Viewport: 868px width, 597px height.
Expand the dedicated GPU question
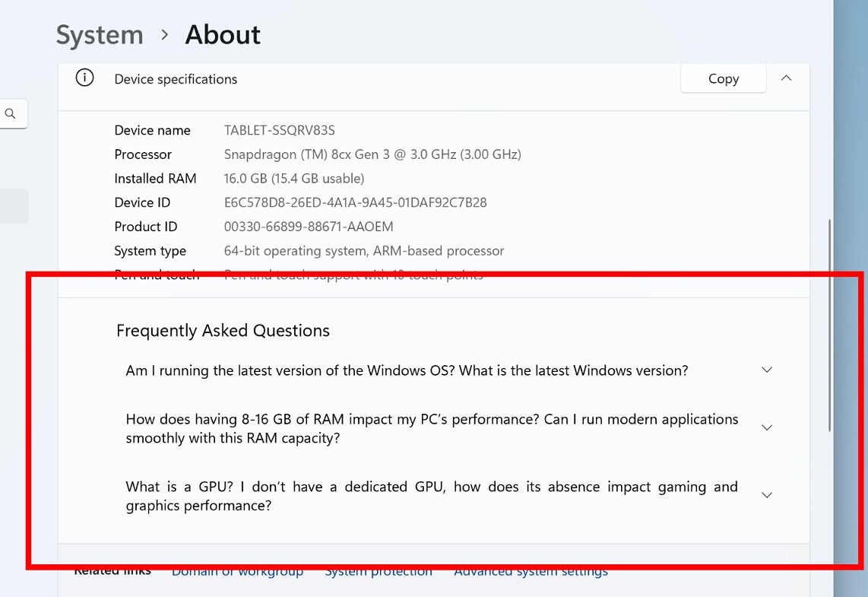click(767, 495)
